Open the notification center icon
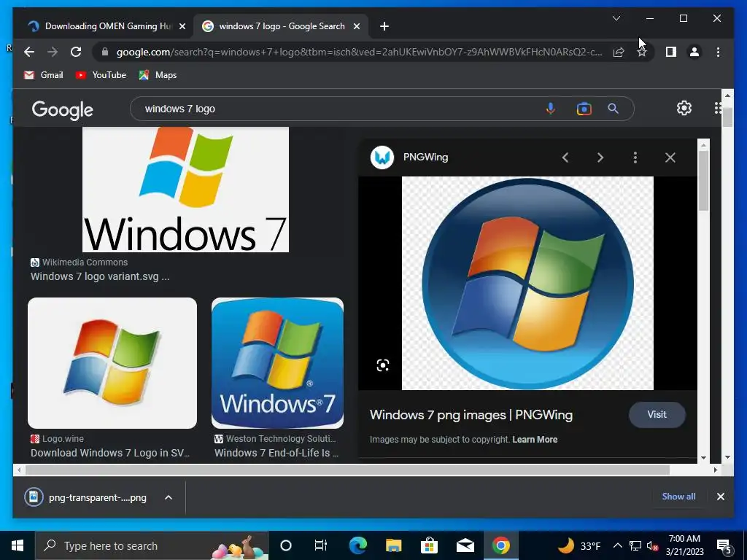The image size is (747, 560). click(x=724, y=547)
